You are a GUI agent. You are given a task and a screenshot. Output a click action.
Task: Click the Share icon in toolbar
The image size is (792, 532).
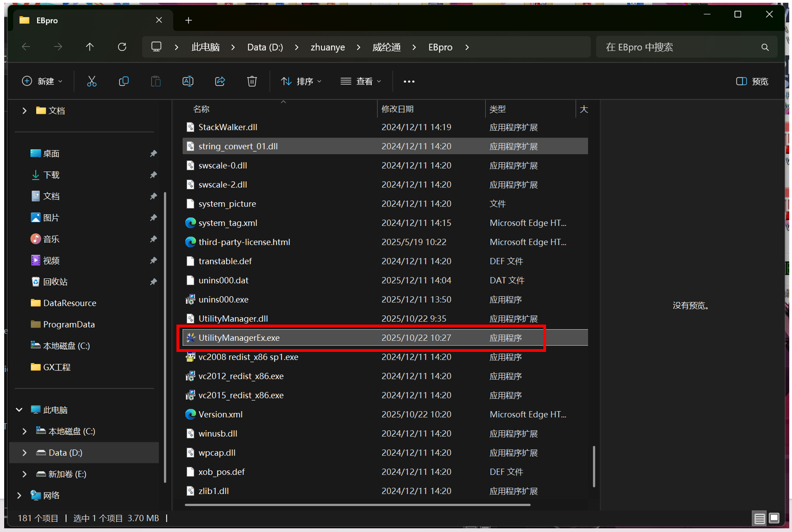tap(220, 81)
